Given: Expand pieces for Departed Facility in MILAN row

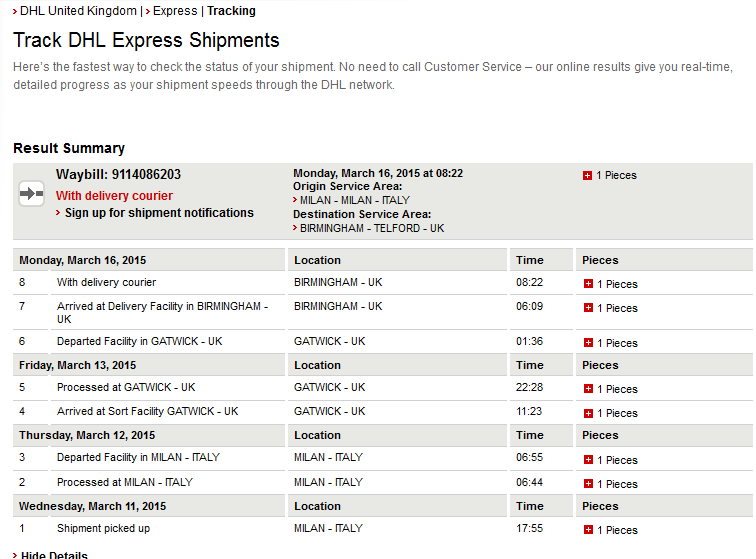Looking at the screenshot, I should (589, 460).
